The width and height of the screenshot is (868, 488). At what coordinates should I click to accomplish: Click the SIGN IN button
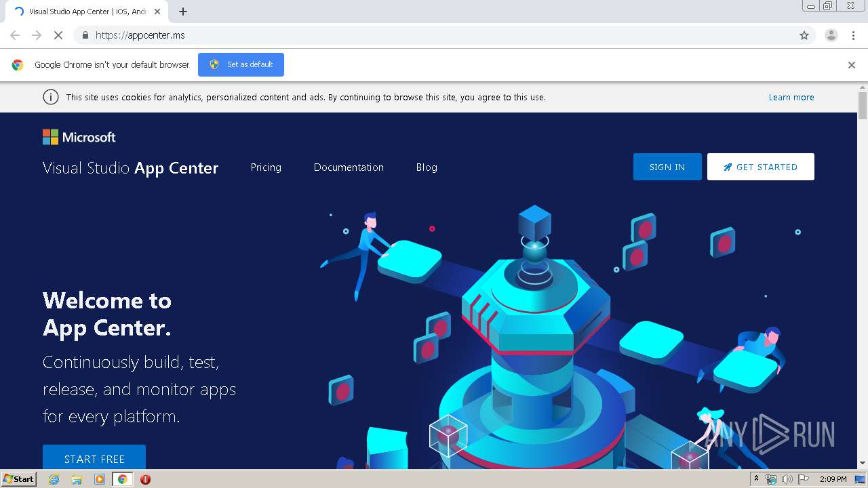(x=667, y=167)
